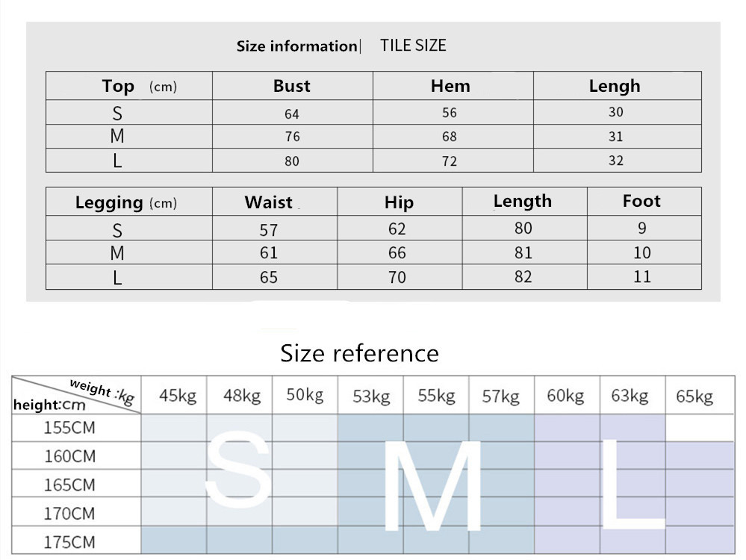Select the 45kg weight column header

point(178,396)
